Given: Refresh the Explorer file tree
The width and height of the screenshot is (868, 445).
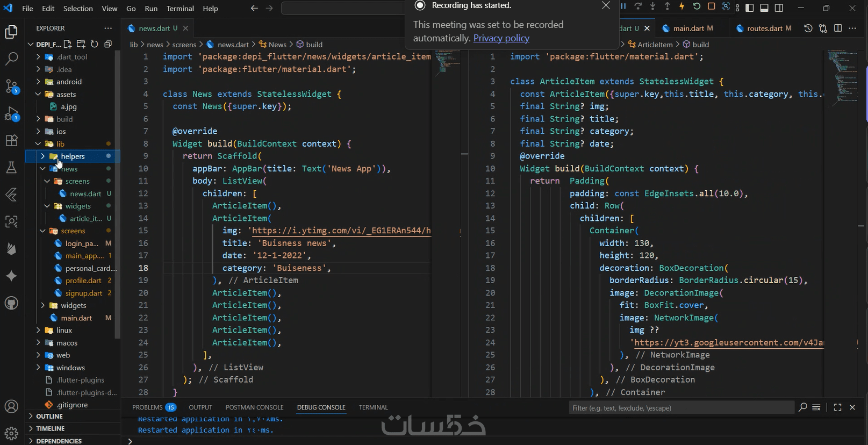Looking at the screenshot, I should 95,44.
